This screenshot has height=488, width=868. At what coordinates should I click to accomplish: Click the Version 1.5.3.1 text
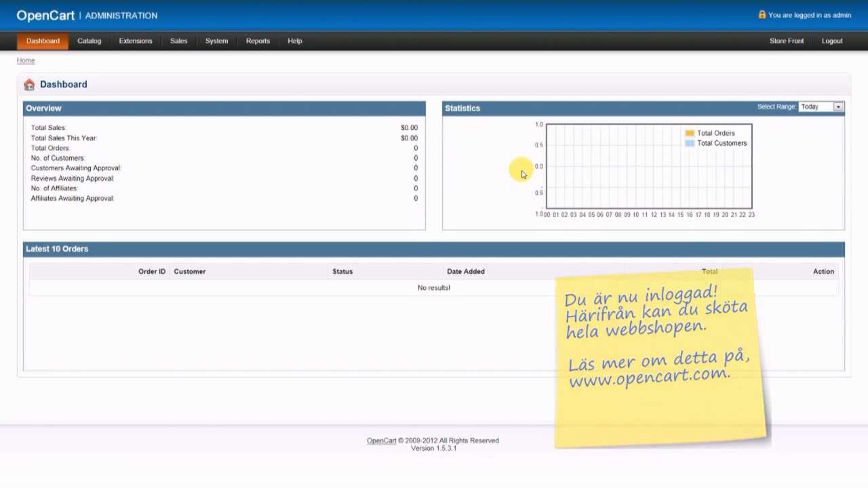(433, 448)
